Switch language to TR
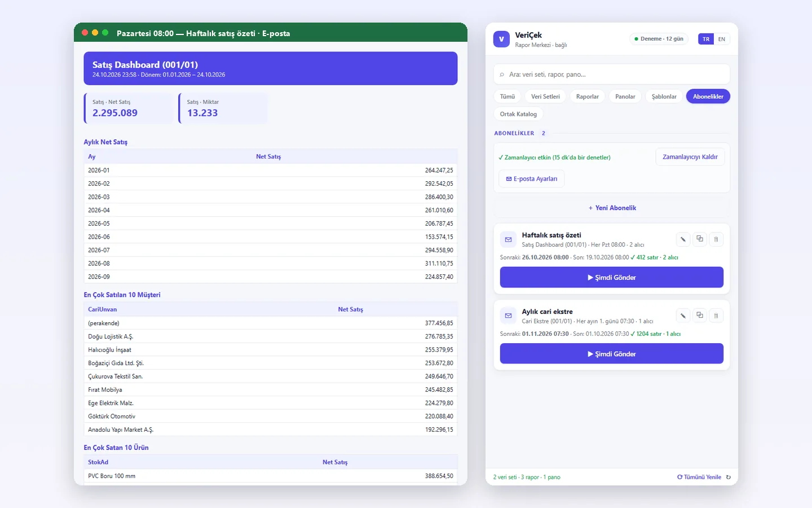The image size is (812, 508). 706,39
